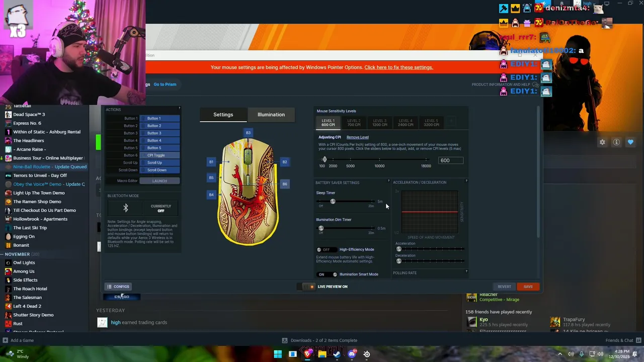
Task: Open Steam game settings gear icon
Action: tap(602, 142)
